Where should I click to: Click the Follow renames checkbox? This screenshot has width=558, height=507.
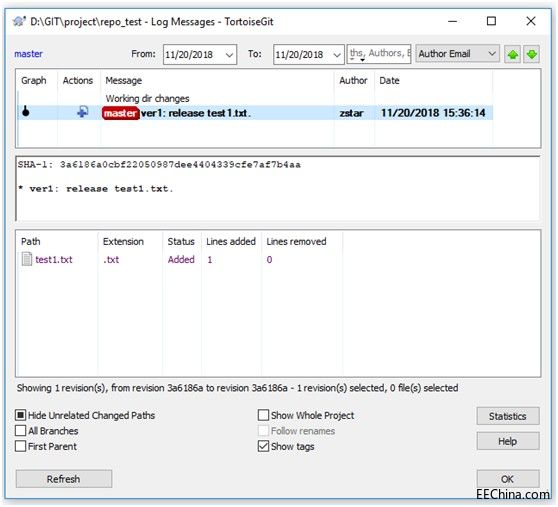point(263,431)
